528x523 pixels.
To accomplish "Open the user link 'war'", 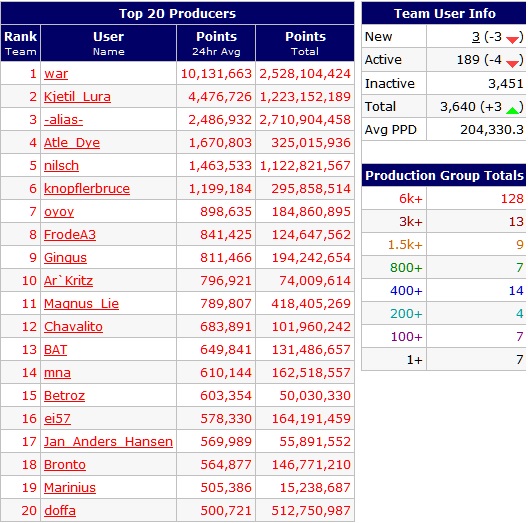I will (x=56, y=74).
